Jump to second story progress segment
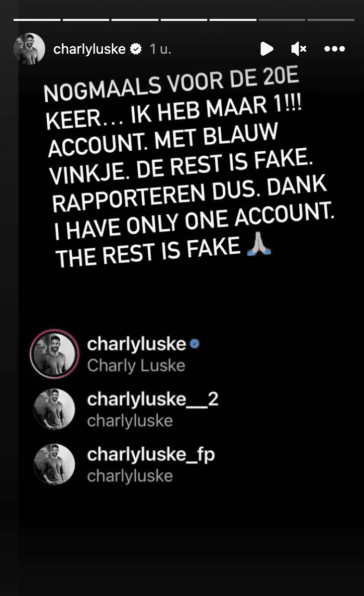Viewport: 364px width, 596px height. (x=86, y=20)
